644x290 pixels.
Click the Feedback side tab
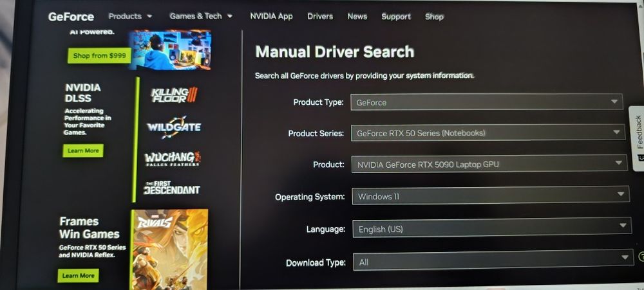(x=638, y=138)
